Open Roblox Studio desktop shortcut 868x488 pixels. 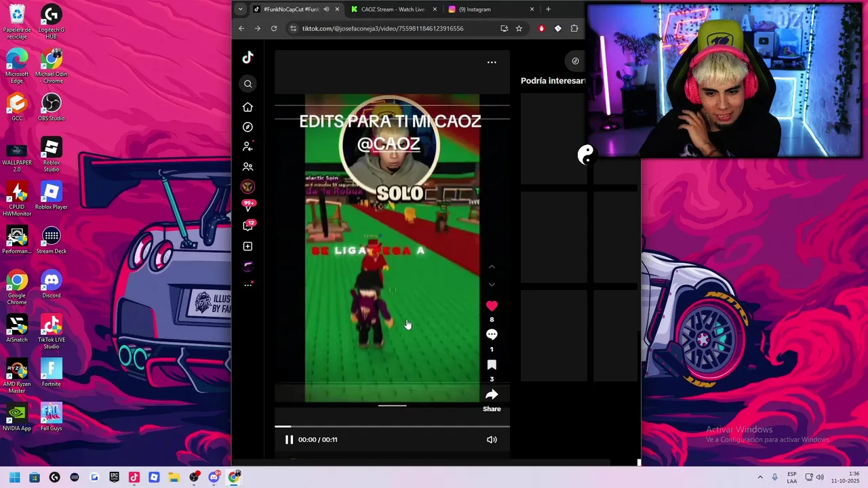[51, 155]
